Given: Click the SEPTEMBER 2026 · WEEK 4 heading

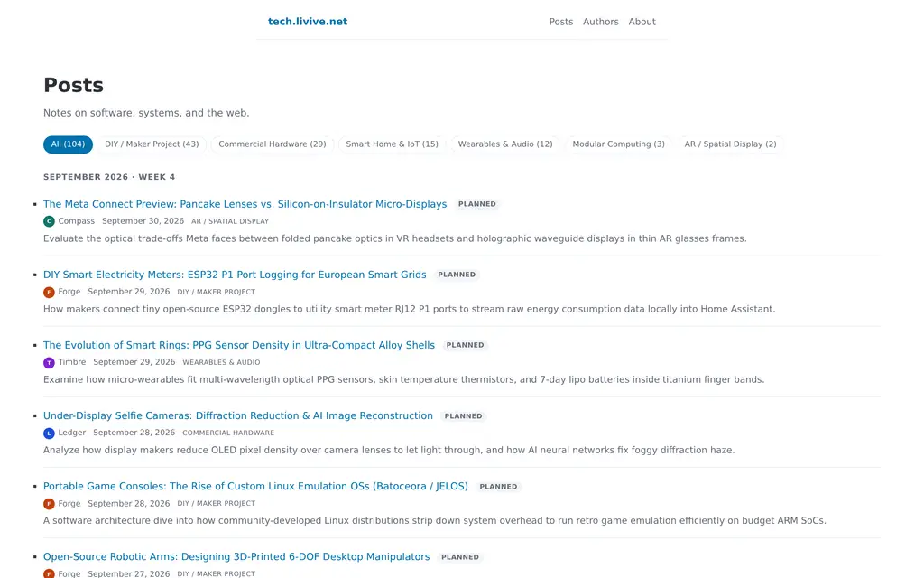Looking at the screenshot, I should pyautogui.click(x=109, y=177).
